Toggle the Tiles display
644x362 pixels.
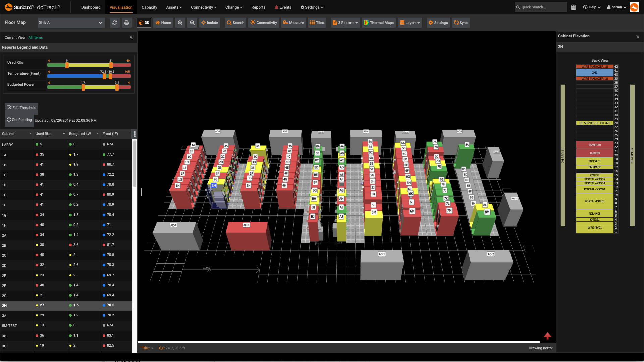317,23
